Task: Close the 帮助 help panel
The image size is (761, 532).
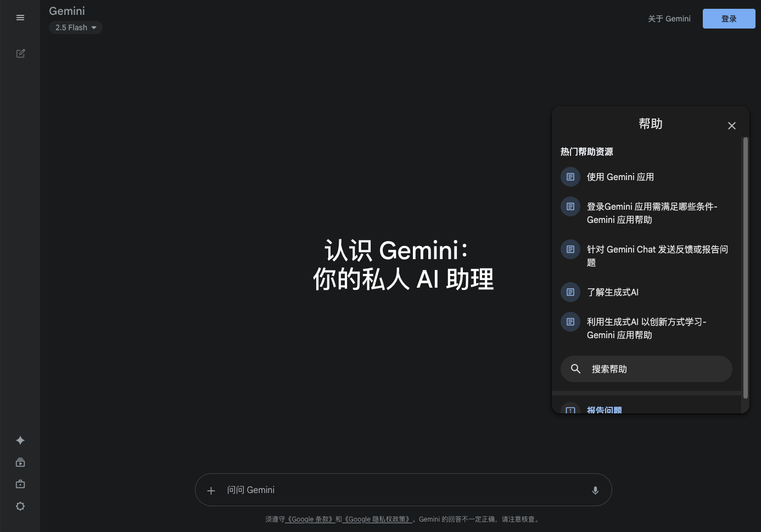Action: [x=731, y=126]
